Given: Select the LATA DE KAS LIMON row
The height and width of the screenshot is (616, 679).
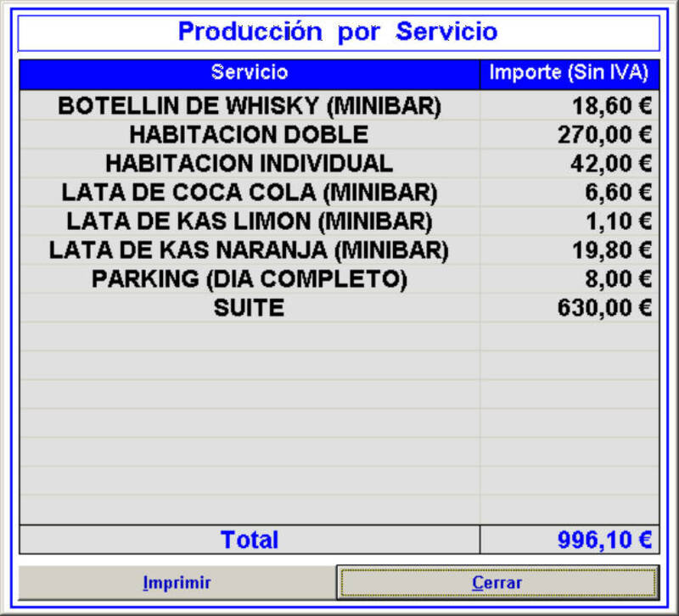Looking at the screenshot, I should pos(249,221).
